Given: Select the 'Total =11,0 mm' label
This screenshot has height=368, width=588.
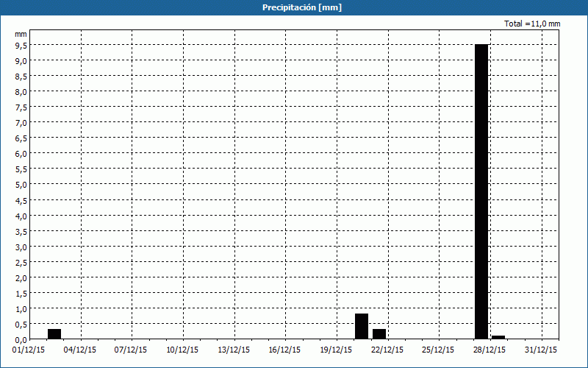Looking at the screenshot, I should click(532, 24).
